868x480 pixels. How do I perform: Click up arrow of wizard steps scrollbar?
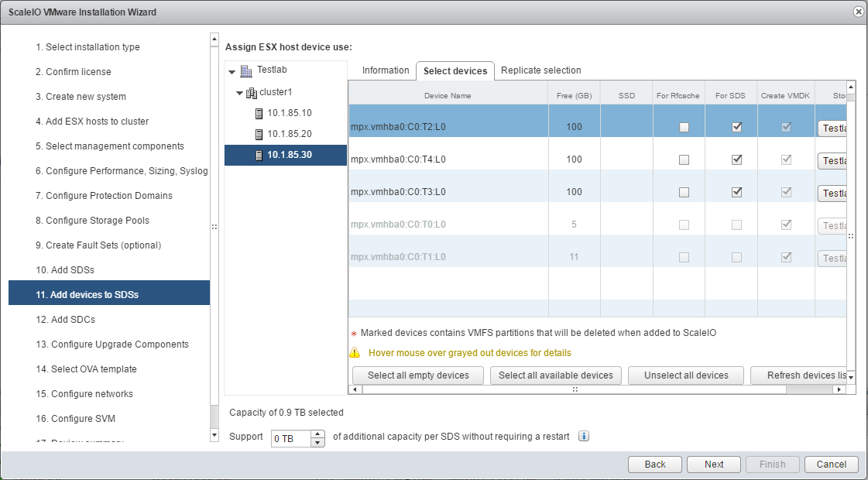click(x=214, y=39)
